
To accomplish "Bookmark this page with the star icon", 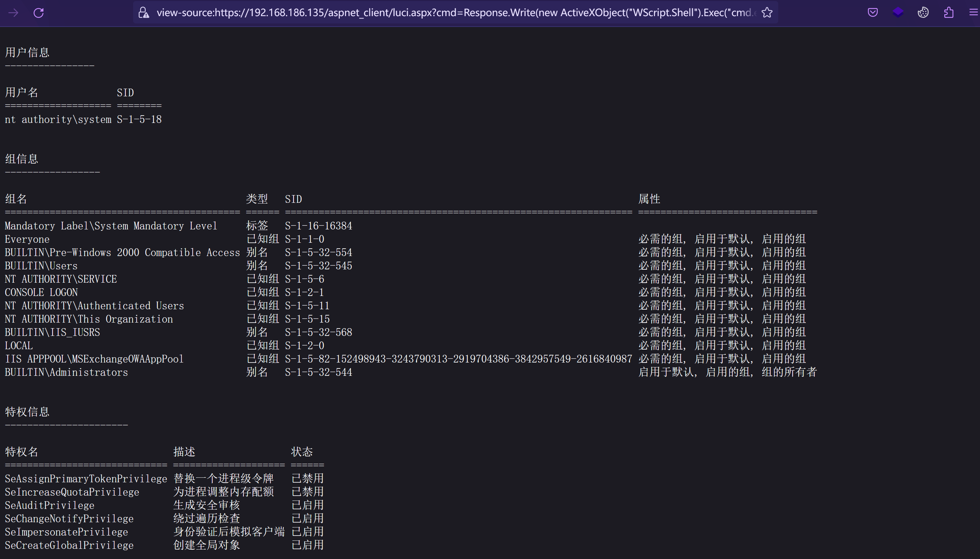I will click(767, 13).
